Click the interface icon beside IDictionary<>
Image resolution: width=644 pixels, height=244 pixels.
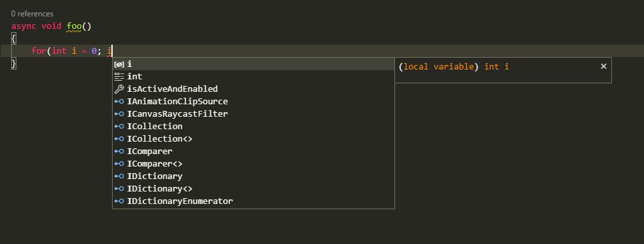(119, 189)
